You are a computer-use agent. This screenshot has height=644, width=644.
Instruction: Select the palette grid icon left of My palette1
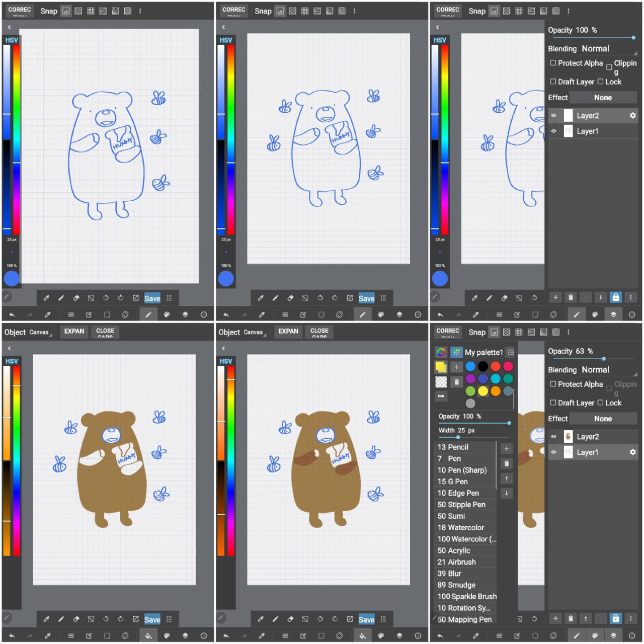coord(456,352)
